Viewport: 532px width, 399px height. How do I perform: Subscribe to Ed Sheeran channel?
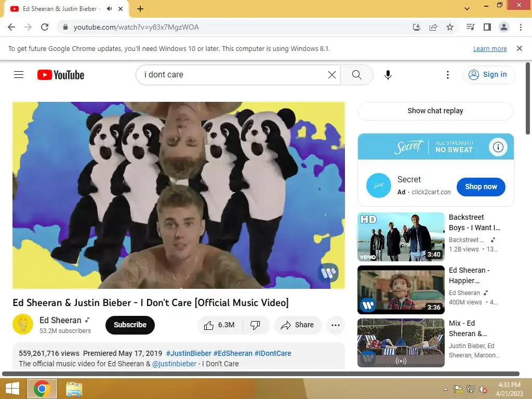pyautogui.click(x=130, y=325)
